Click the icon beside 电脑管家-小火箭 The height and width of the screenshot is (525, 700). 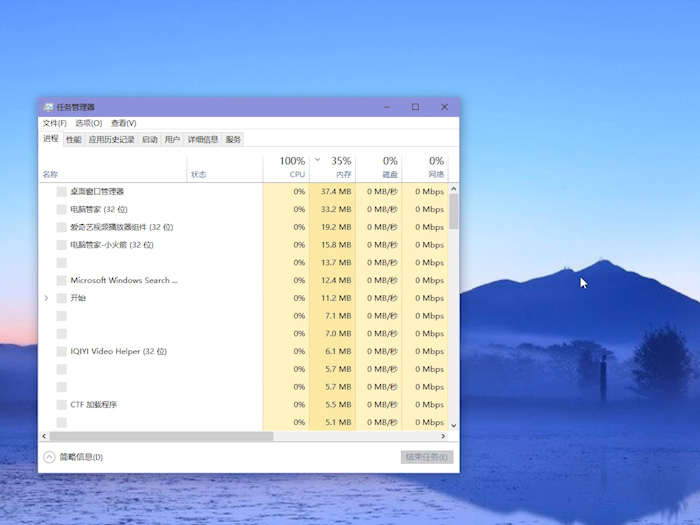(x=61, y=245)
